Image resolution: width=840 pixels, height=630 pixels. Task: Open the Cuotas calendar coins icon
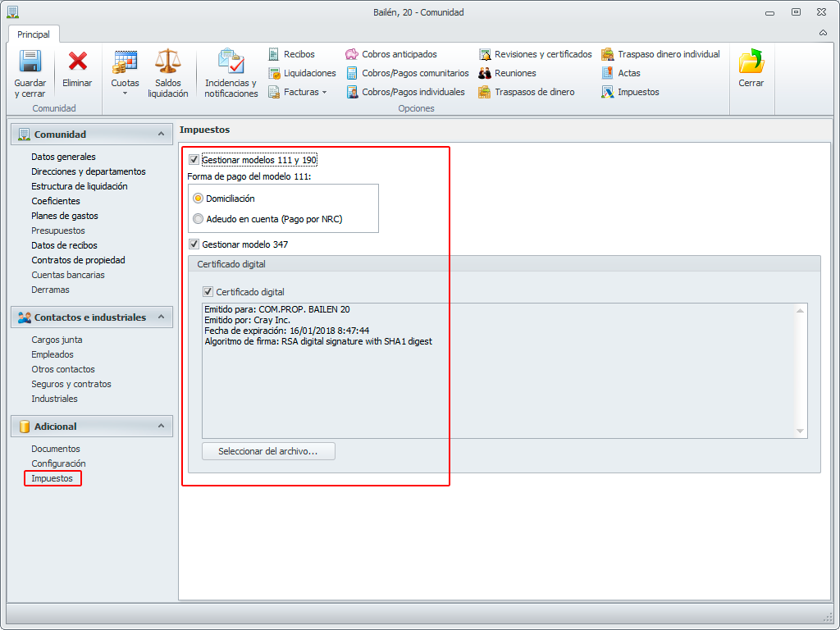125,61
